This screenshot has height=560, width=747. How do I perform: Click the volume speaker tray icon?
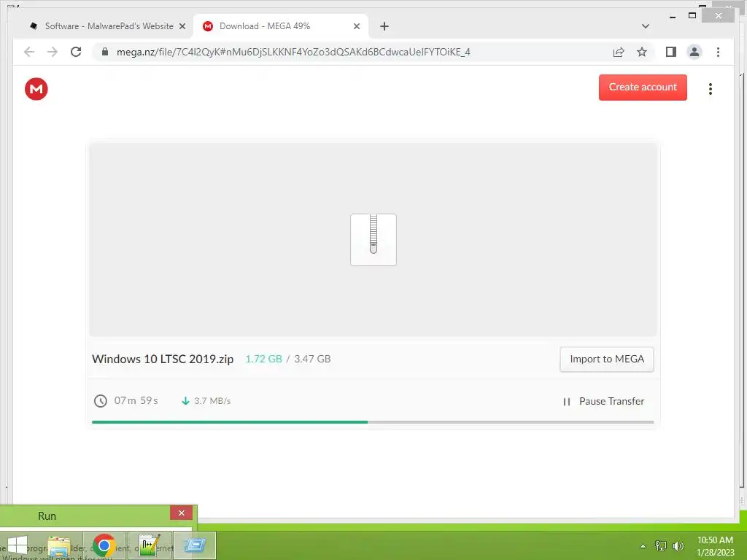tap(678, 545)
